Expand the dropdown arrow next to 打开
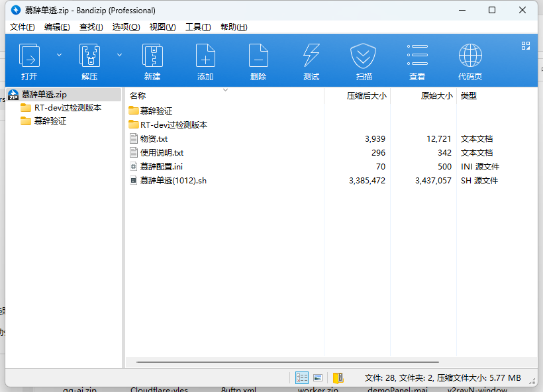This screenshot has width=543, height=392. pyautogui.click(x=59, y=55)
